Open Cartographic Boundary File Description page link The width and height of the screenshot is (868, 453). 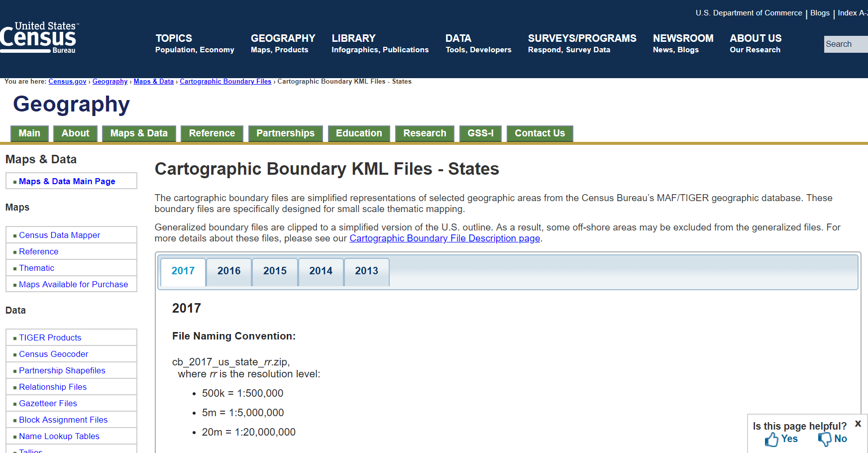pos(445,238)
